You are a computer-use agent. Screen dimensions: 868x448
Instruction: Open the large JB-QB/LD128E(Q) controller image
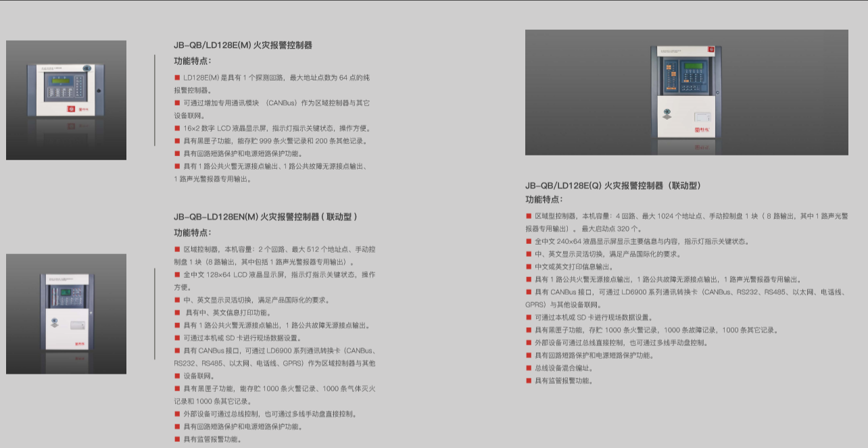pos(686,92)
